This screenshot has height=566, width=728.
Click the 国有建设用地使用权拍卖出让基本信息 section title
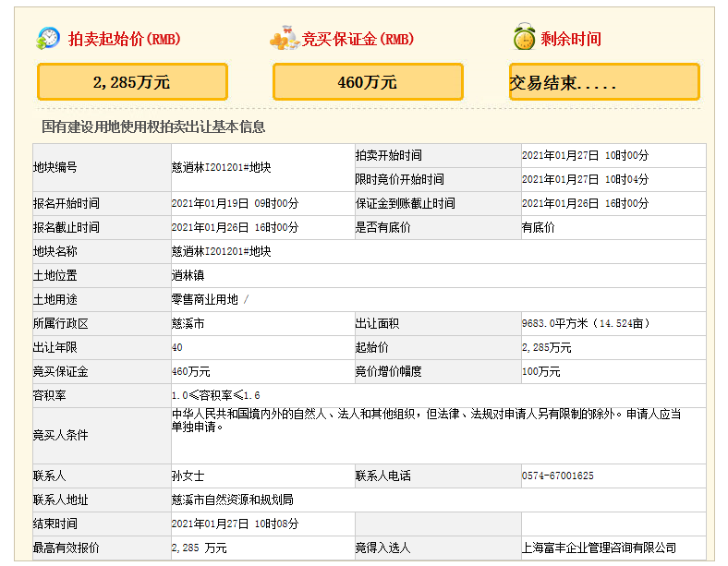[153, 126]
